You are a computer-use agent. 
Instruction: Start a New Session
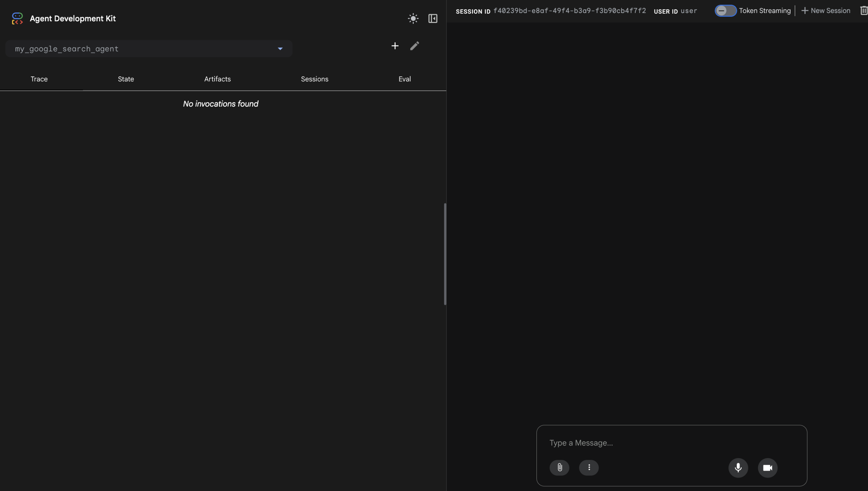coord(826,11)
